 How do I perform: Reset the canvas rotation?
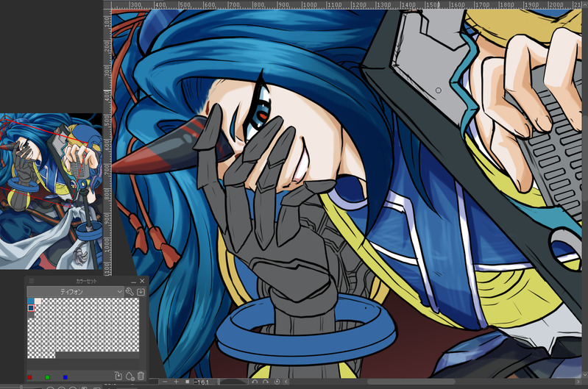click(277, 382)
